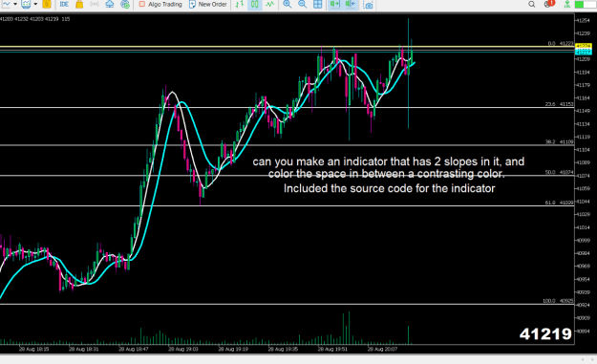Click the Fibonacci '0.0 41223' level label
597x364 pixels.
click(561, 43)
